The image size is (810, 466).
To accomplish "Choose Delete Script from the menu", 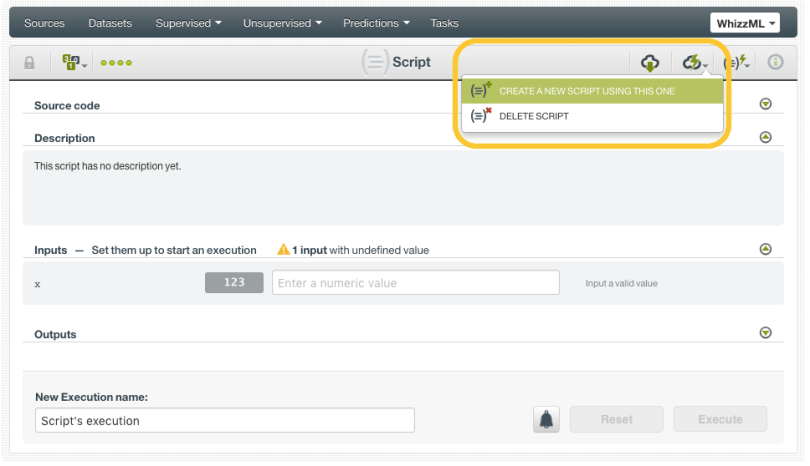I will tap(534, 117).
